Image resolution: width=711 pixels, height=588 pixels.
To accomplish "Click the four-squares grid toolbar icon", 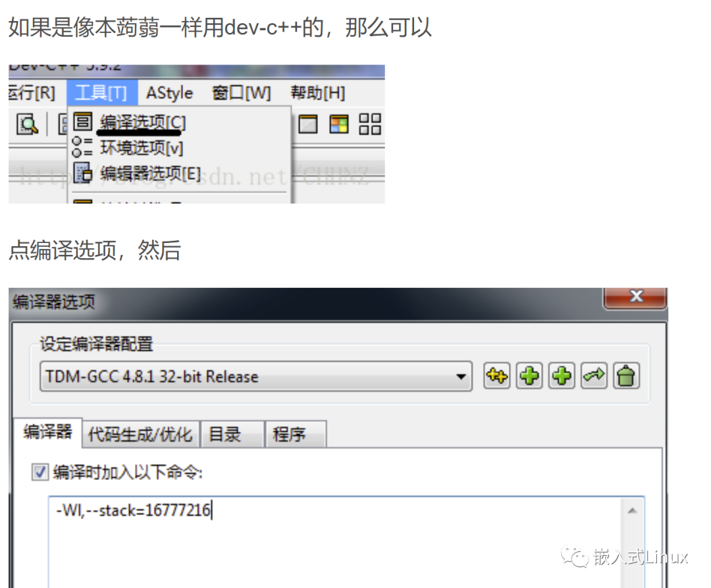I will coord(369,124).
